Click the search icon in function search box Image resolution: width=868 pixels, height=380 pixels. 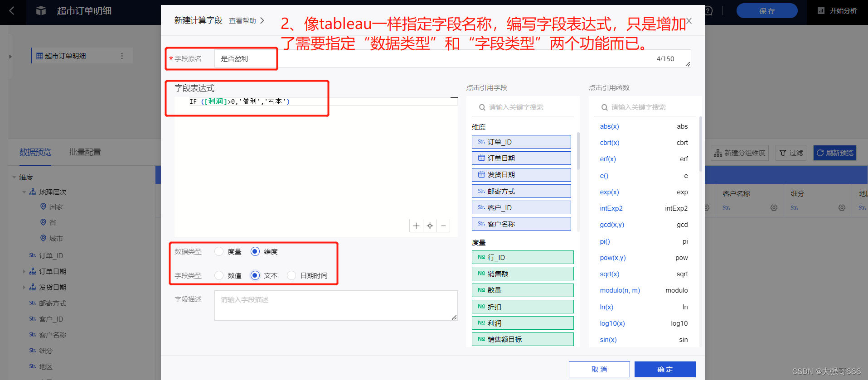pyautogui.click(x=604, y=107)
